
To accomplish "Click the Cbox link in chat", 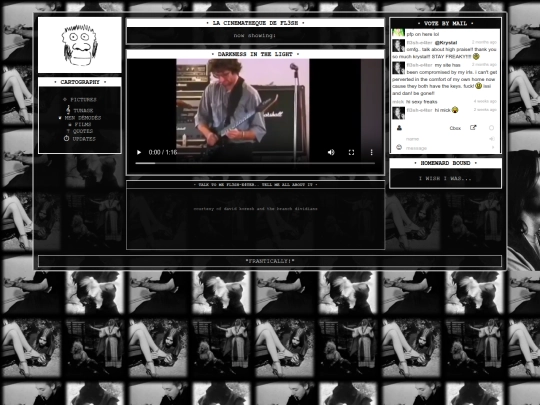I will coord(455,128).
